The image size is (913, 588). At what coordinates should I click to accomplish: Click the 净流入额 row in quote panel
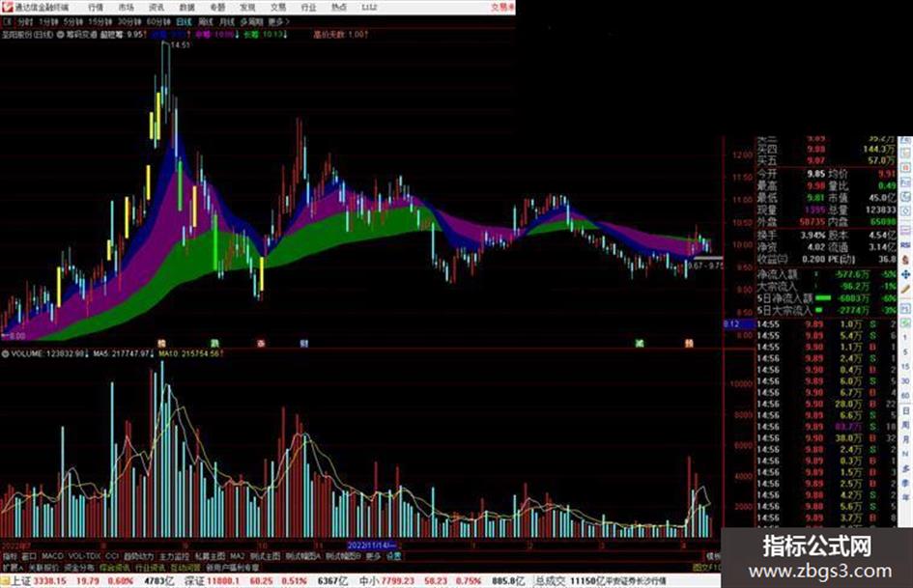[x=826, y=273]
